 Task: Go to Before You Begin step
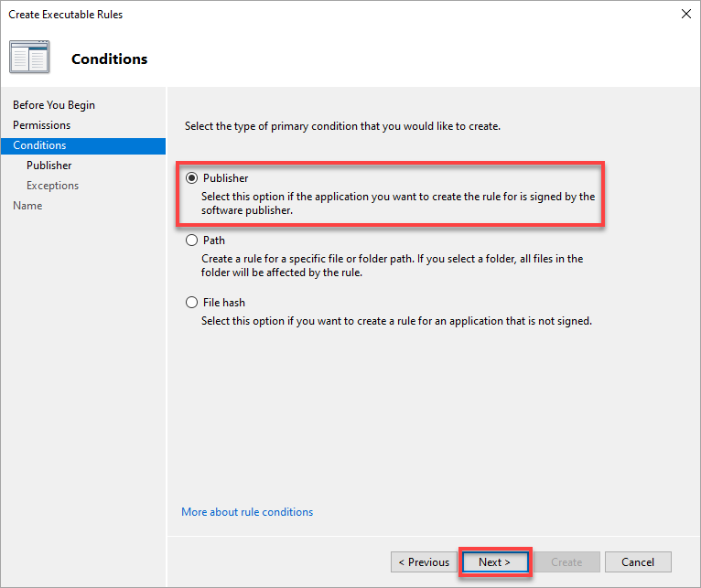54,105
